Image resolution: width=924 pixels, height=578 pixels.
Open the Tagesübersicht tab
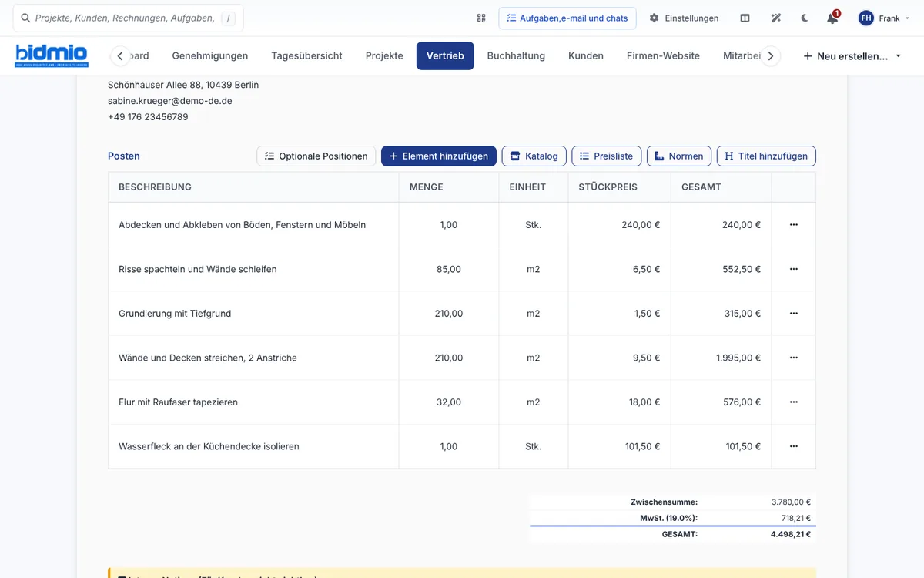pyautogui.click(x=306, y=55)
